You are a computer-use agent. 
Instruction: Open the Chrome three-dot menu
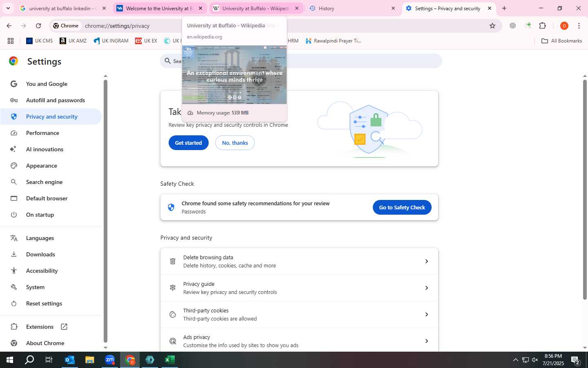579,26
